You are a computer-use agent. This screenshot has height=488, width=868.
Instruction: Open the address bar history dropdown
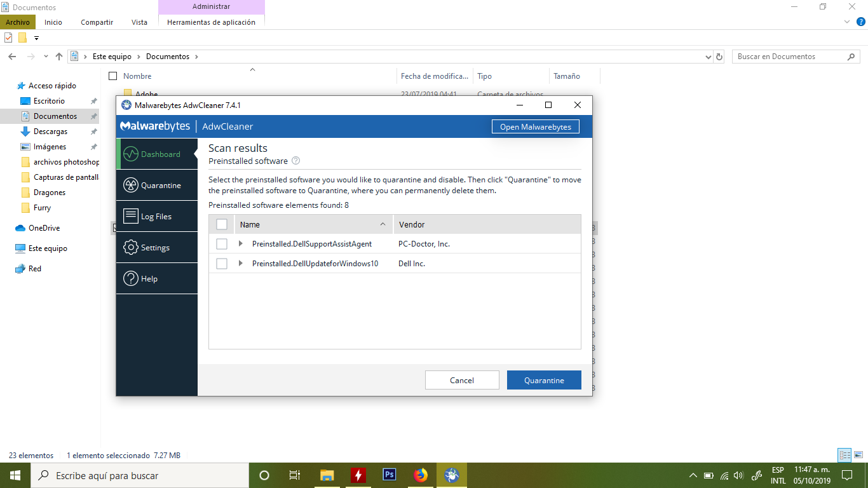coord(709,57)
